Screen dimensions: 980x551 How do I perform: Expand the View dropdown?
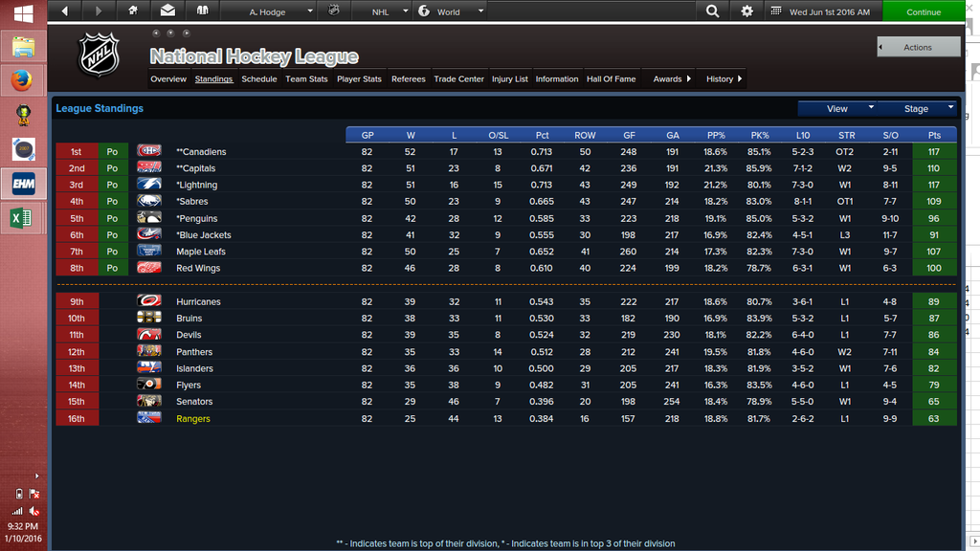[837, 109]
